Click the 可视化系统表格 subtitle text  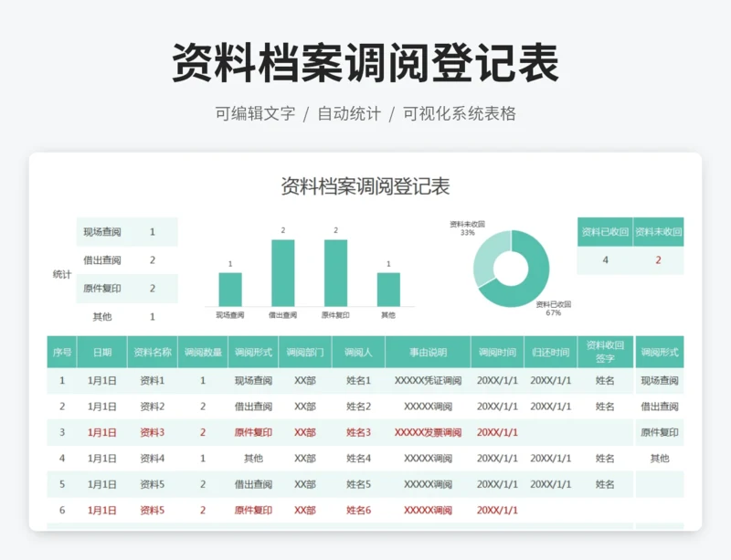point(460,114)
